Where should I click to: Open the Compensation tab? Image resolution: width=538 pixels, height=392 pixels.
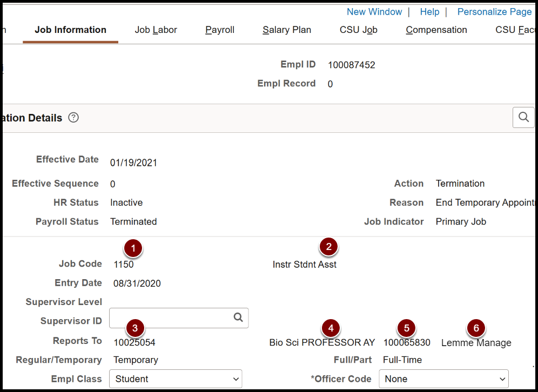pos(436,30)
